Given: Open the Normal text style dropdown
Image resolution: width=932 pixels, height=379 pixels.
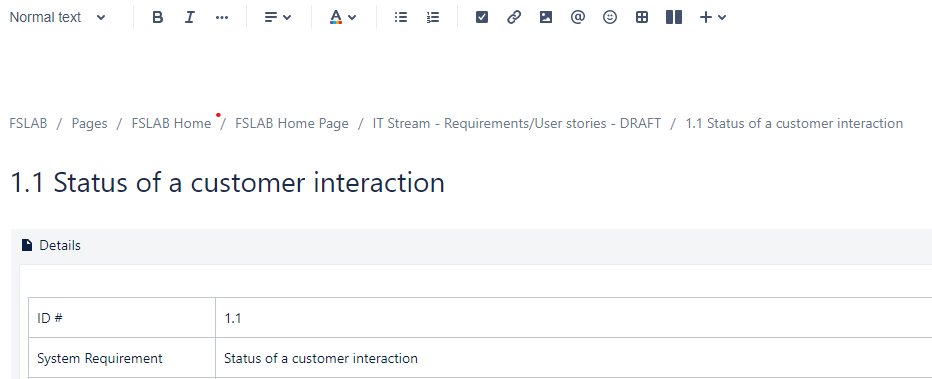Looking at the screenshot, I should click(57, 17).
